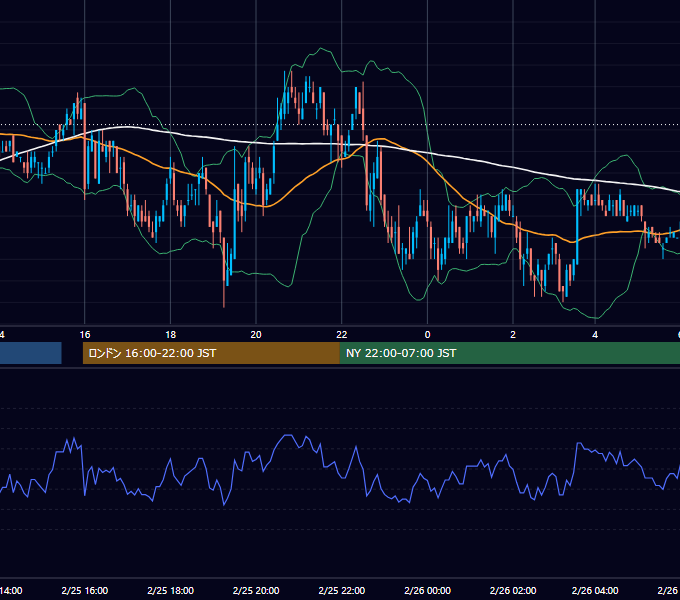680x600 pixels.
Task: Click the NY 22:00-07:00 JST session bar
Action: [510, 353]
